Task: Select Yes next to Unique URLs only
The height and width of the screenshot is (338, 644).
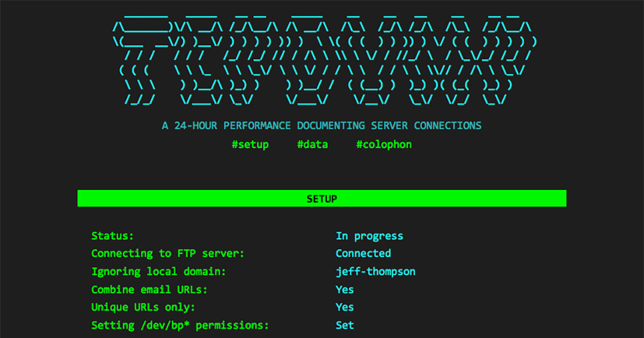Action: click(x=345, y=307)
